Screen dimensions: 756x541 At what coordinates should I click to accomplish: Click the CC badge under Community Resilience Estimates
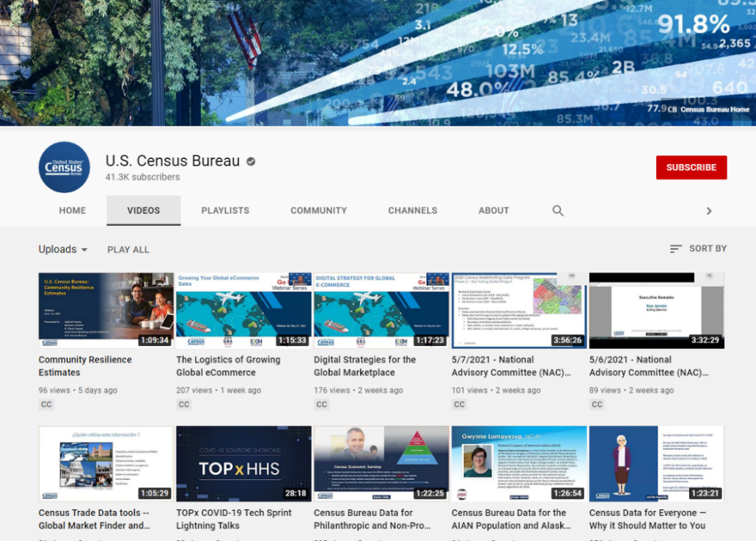(x=46, y=404)
